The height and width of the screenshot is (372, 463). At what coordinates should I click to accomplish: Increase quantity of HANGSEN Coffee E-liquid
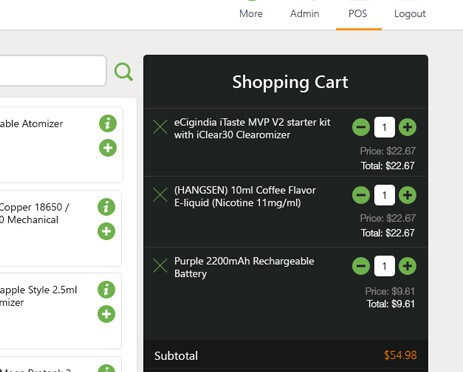(x=407, y=195)
